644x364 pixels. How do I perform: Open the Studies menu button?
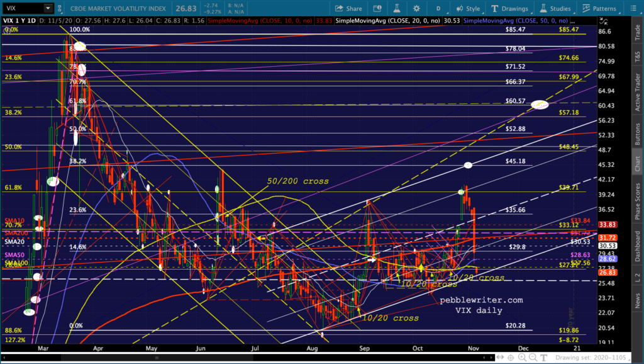click(555, 8)
